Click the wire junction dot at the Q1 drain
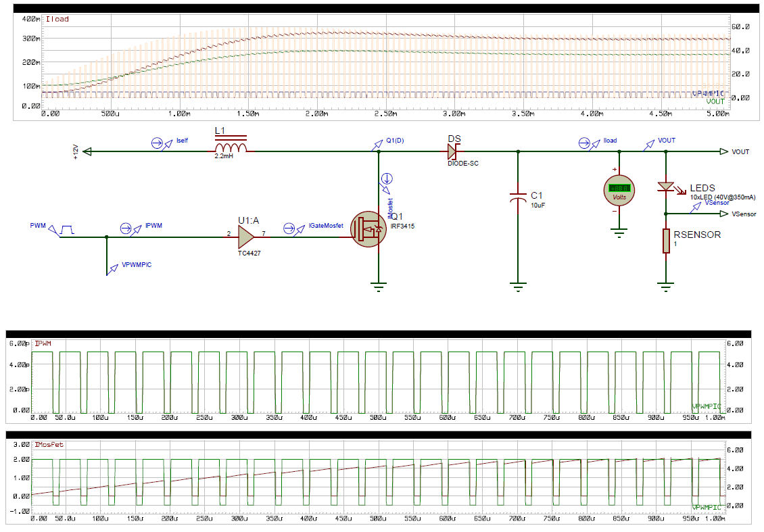 pos(379,151)
